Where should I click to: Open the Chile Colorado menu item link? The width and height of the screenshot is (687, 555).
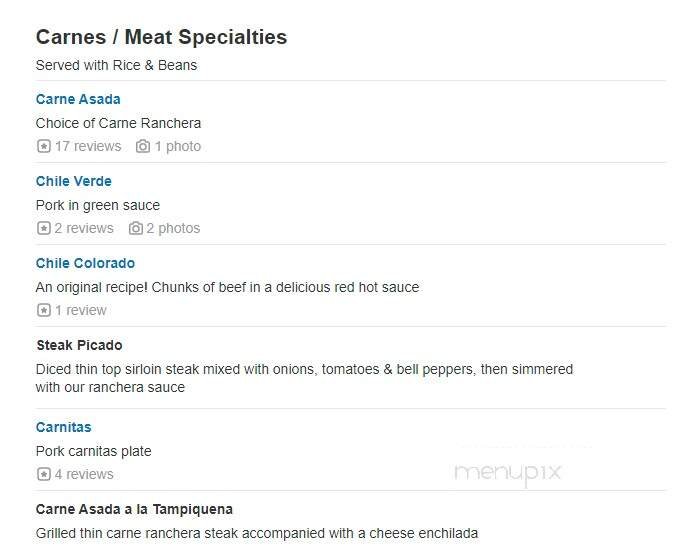click(85, 263)
